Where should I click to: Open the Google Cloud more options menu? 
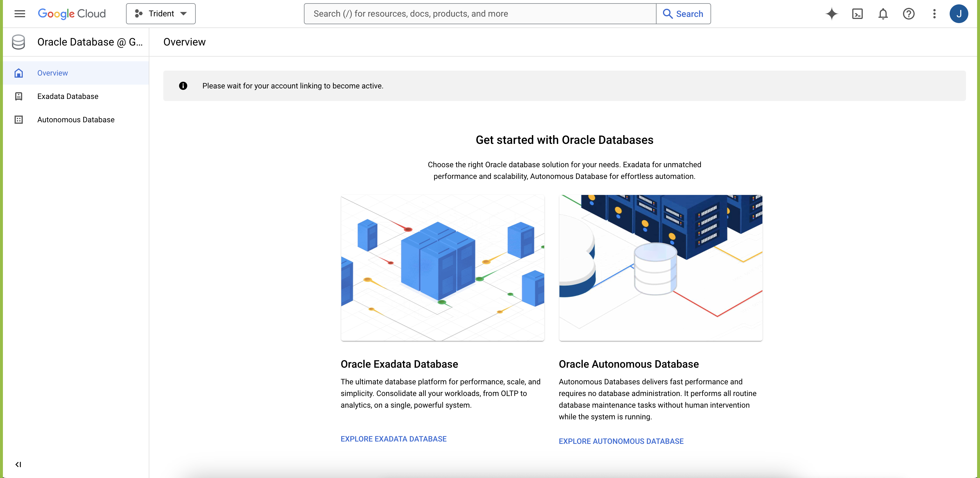(934, 14)
